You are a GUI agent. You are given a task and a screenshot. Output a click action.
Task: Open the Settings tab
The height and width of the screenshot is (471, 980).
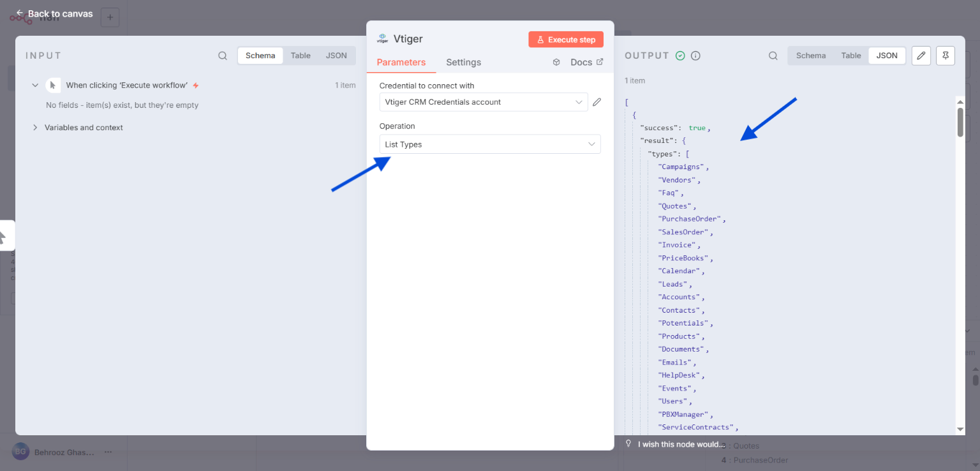[463, 63]
